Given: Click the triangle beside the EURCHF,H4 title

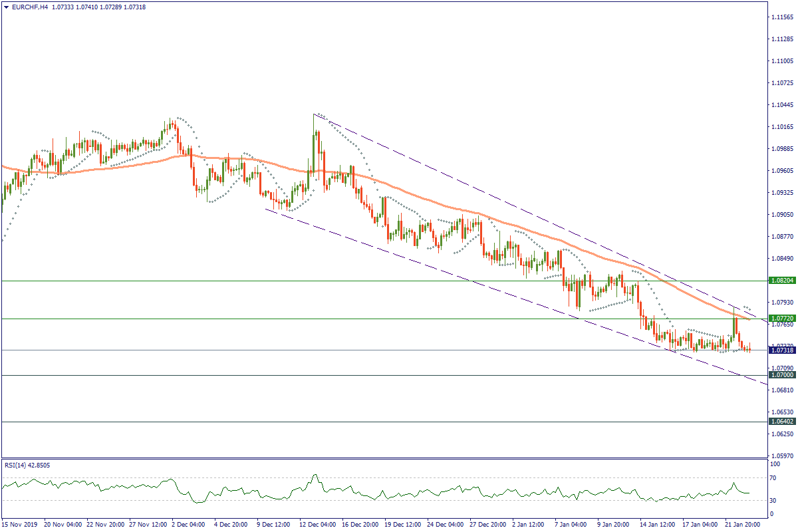Looking at the screenshot, I should coord(6,6).
